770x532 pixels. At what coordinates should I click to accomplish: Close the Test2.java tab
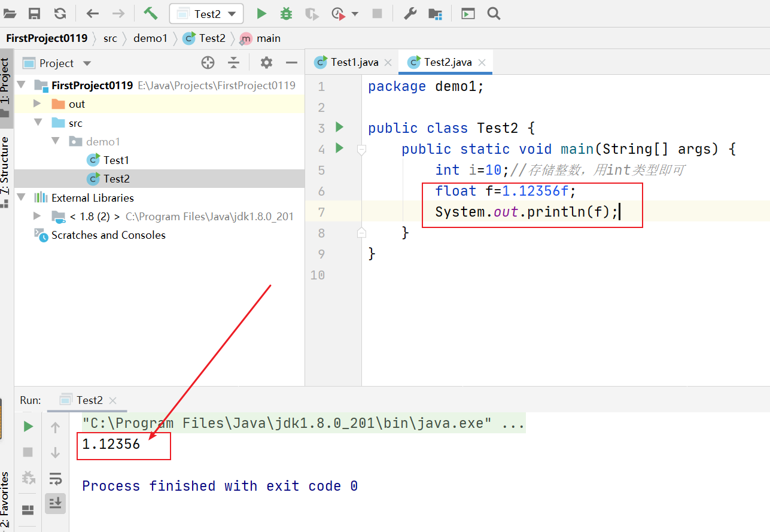coord(482,62)
